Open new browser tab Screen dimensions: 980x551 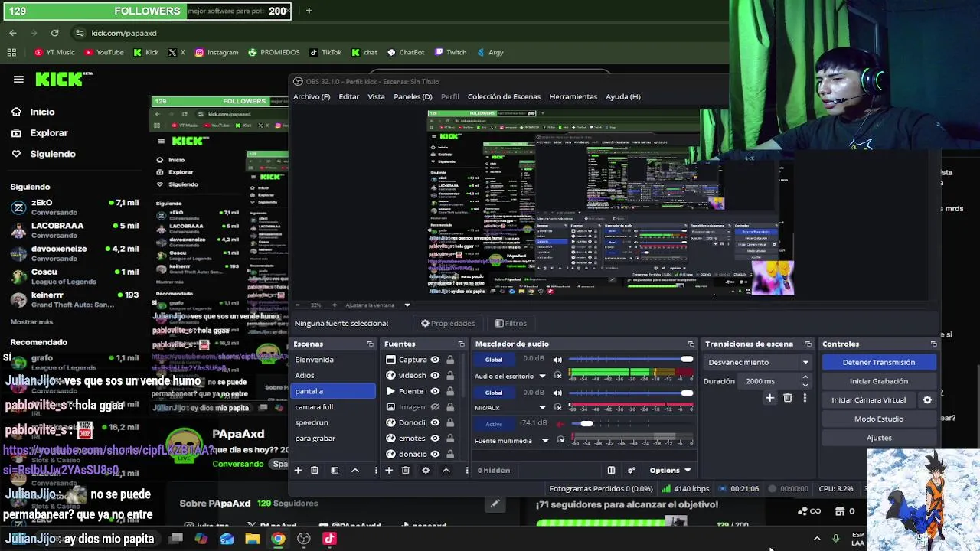click(309, 11)
